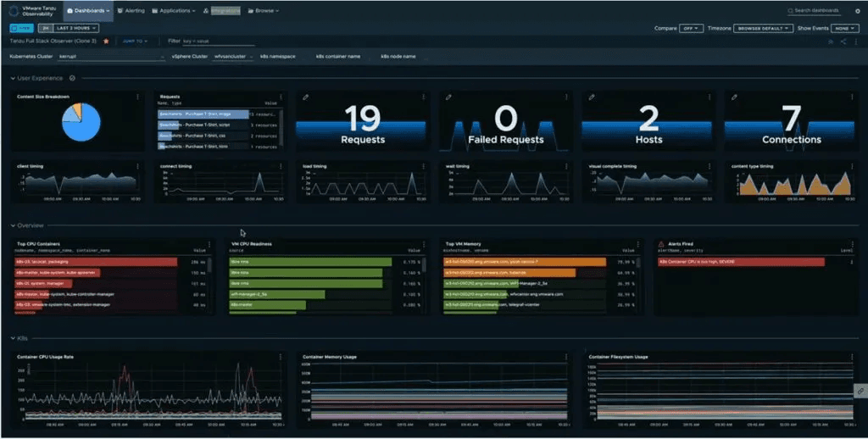
Task: Click the warning icon beside Alerts Fired
Action: pos(661,243)
